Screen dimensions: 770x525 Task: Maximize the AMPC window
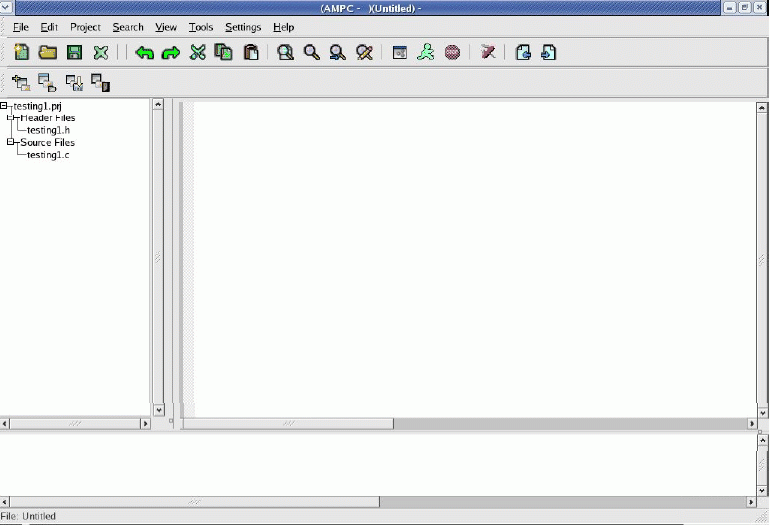pyautogui.click(x=744, y=7)
